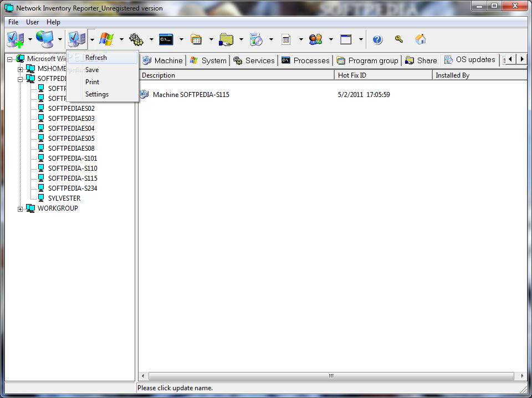Switch to the Machine tab
Viewport: 532px width, 398px height.
click(162, 60)
